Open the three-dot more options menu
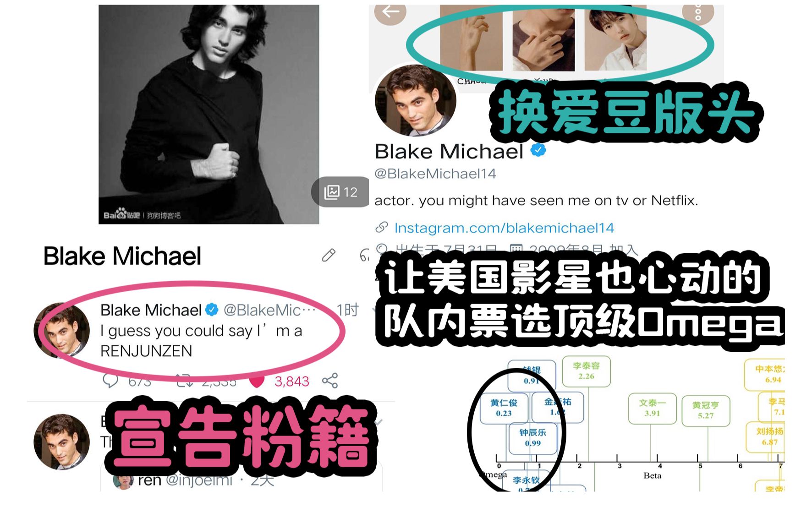 [x=698, y=12]
